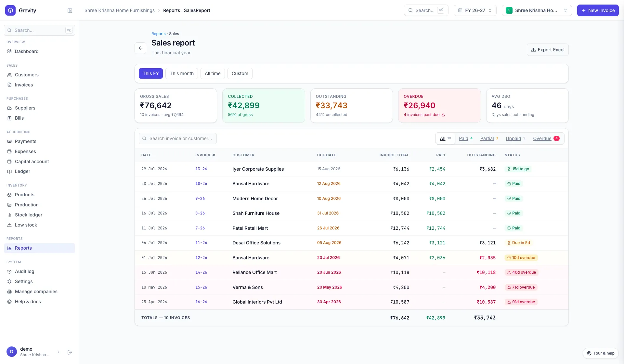Click Export Excel button
The width and height of the screenshot is (624, 364).
point(548,50)
